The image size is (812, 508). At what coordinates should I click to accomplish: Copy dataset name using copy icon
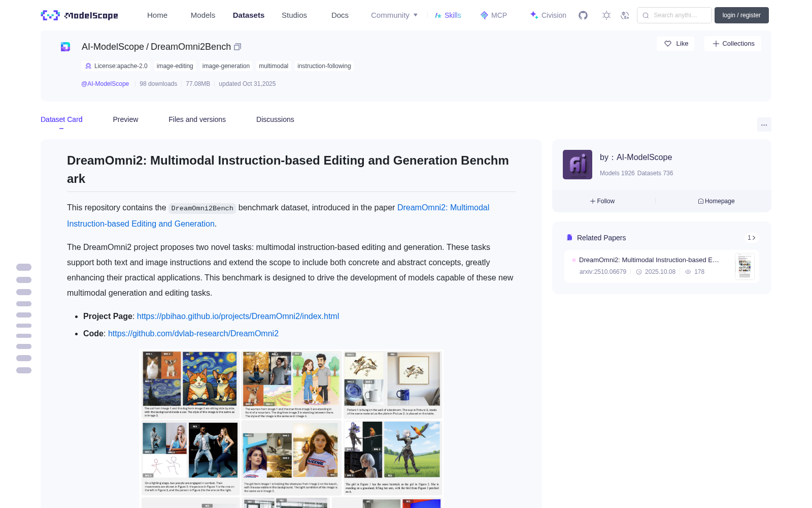[x=237, y=47]
